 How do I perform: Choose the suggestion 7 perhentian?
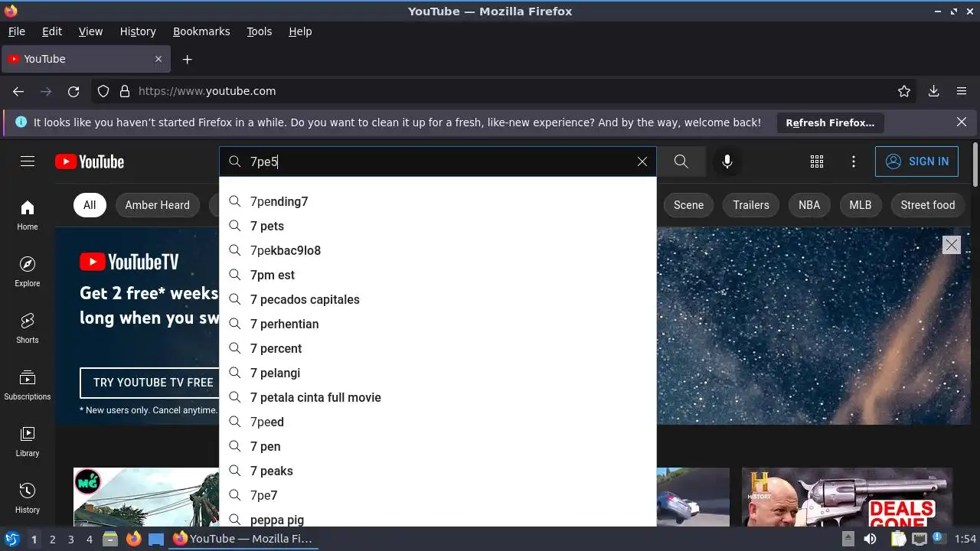(438, 324)
